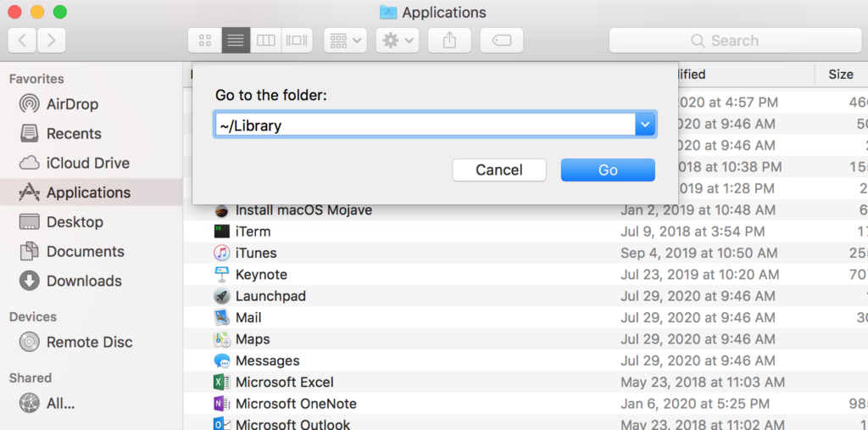Cancel the Go to folder dialog

point(498,170)
